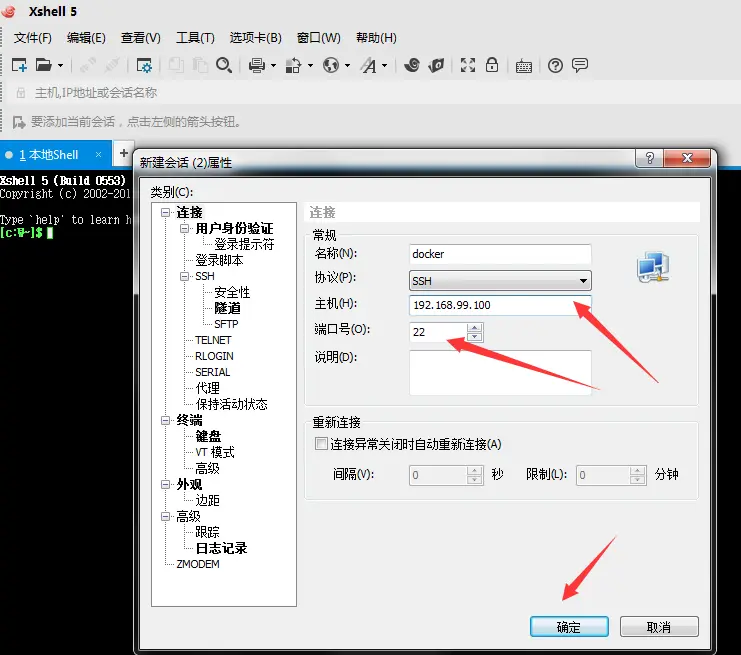This screenshot has width=741, height=655.
Task: Click the 名称 field containing docker
Action: click(500, 254)
